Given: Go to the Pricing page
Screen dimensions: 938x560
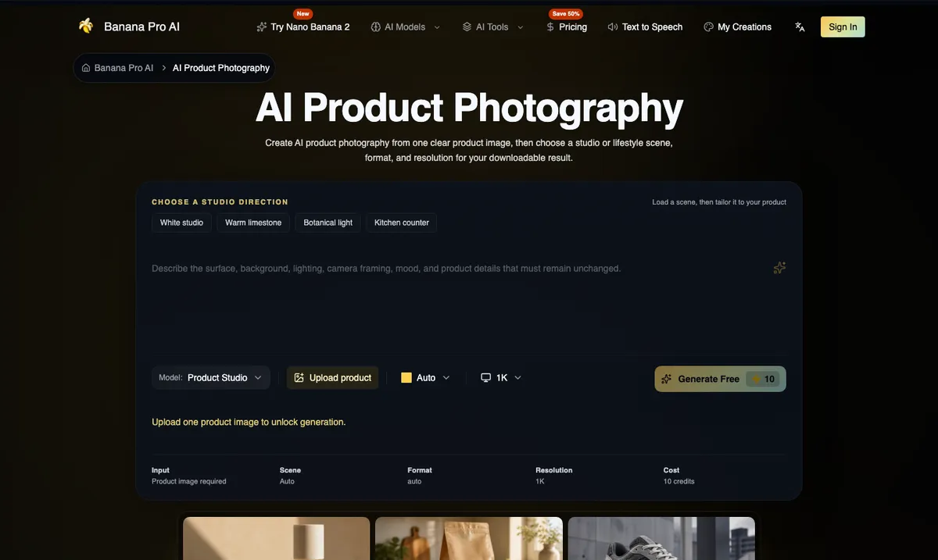Looking at the screenshot, I should point(567,27).
